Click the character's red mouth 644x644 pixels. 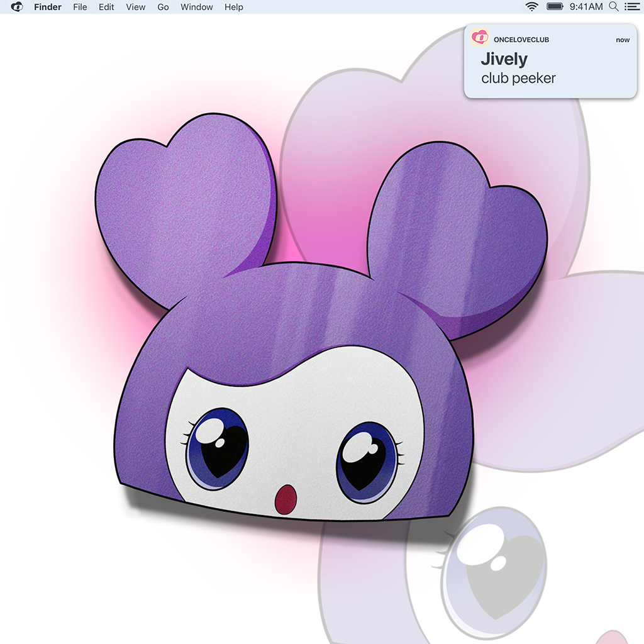[286, 499]
